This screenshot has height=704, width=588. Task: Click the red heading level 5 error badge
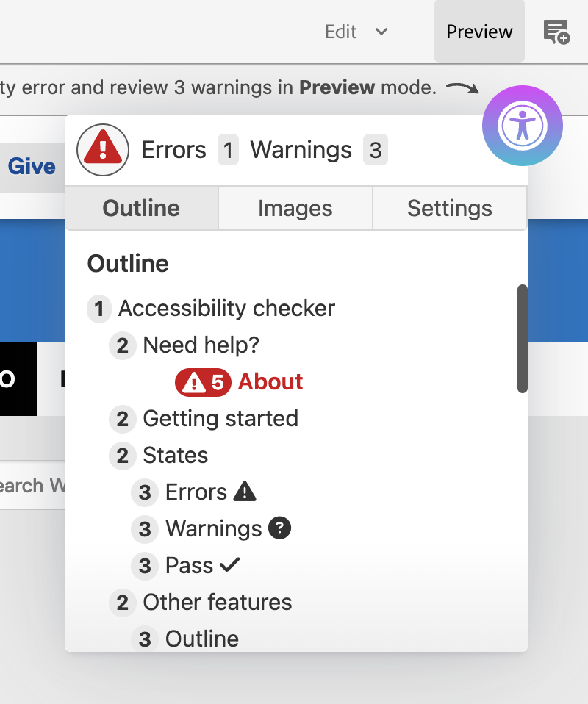[x=203, y=382]
